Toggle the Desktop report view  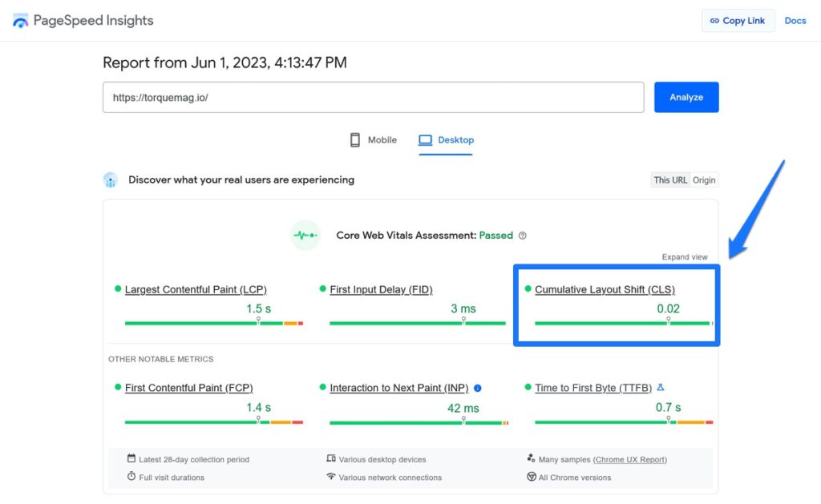coord(446,139)
